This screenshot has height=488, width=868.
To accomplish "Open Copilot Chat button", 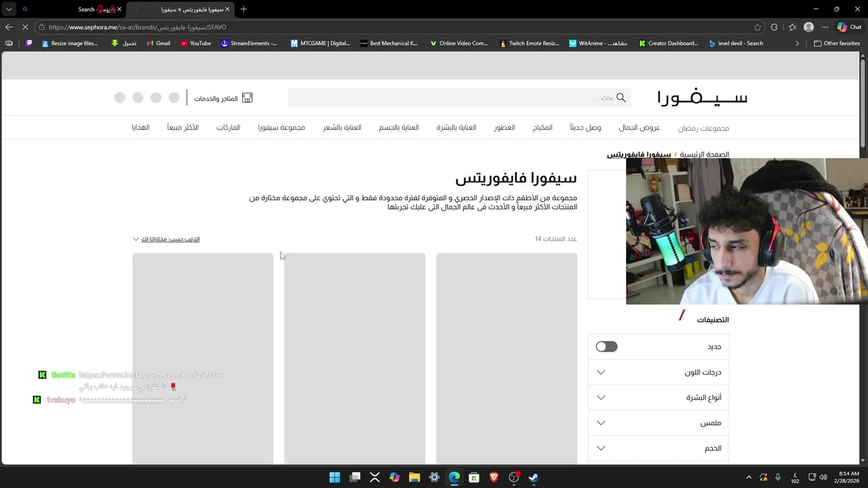I will click(x=849, y=27).
